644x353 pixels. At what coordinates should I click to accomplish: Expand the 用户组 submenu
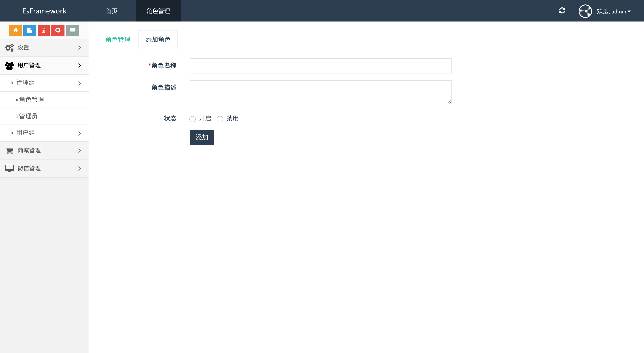[x=44, y=133]
